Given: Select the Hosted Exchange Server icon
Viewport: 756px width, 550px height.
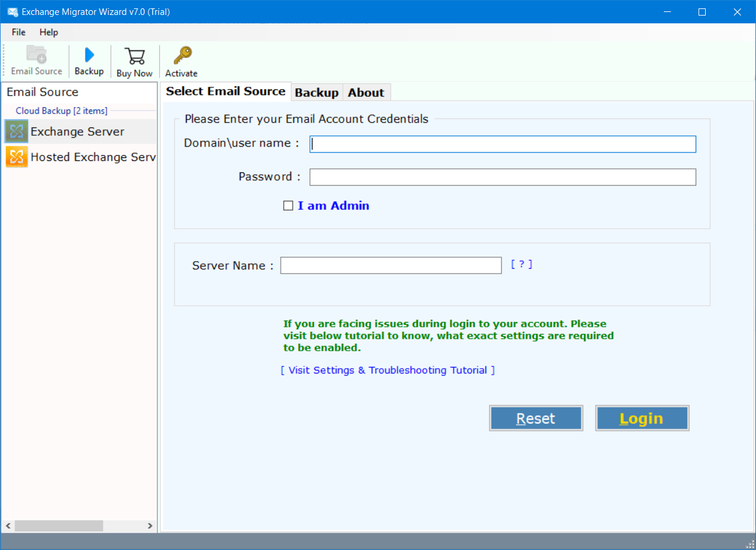Looking at the screenshot, I should 17,157.
